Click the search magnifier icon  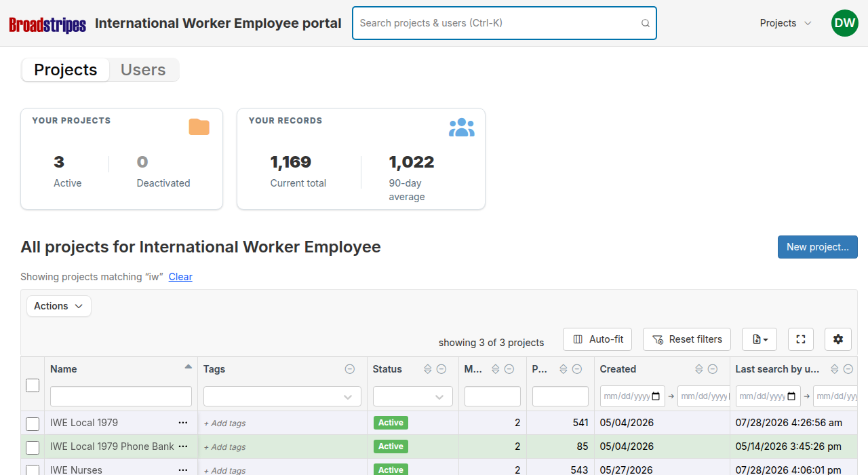pyautogui.click(x=646, y=23)
